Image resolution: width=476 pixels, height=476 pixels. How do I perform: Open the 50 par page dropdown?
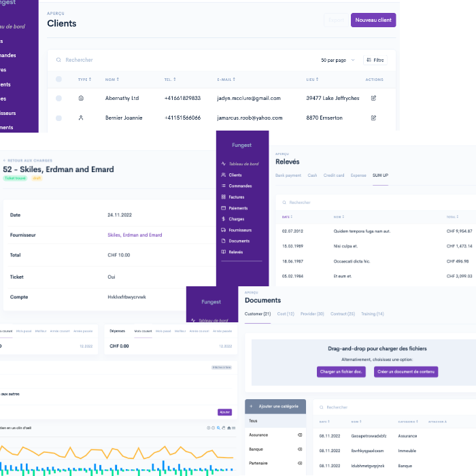(x=337, y=60)
